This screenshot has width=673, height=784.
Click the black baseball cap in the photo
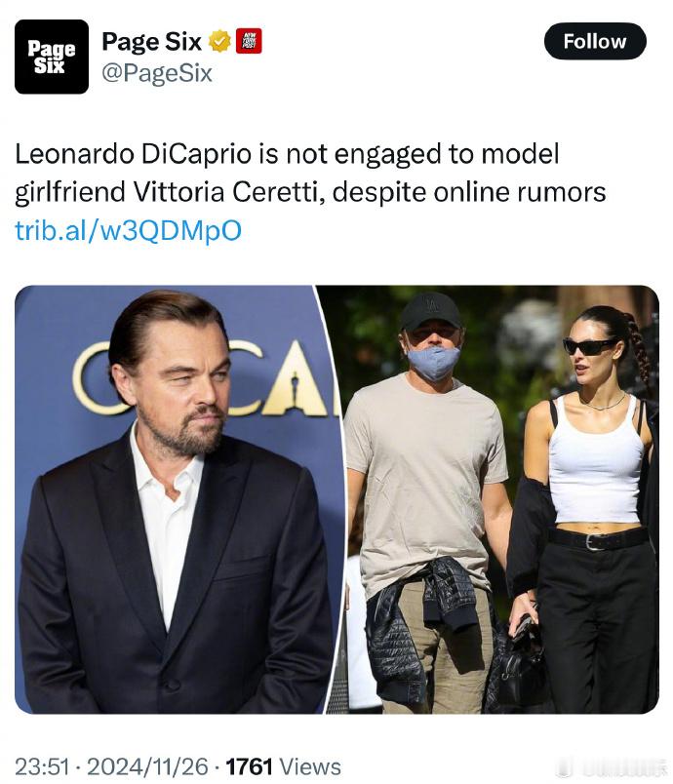pos(431,311)
